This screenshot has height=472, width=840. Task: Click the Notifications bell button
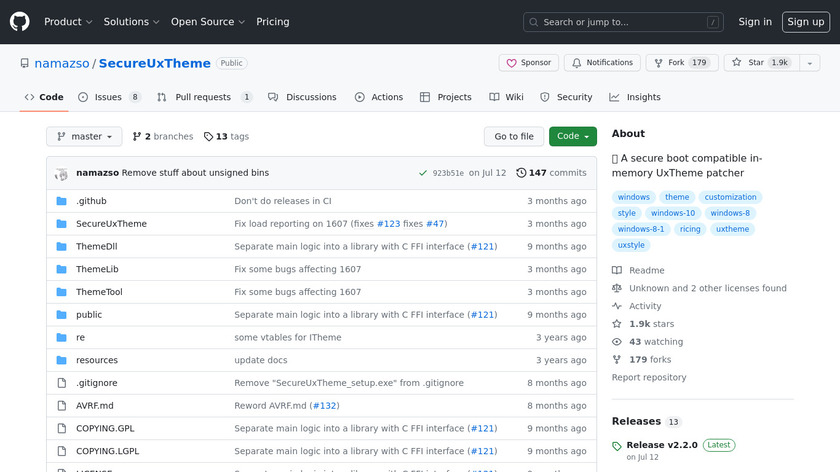tap(601, 62)
